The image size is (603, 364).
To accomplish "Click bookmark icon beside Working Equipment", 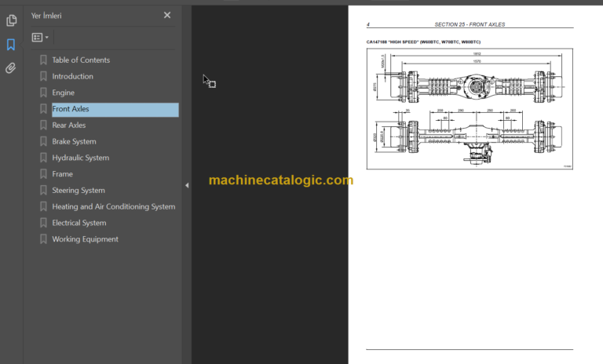I will point(43,239).
